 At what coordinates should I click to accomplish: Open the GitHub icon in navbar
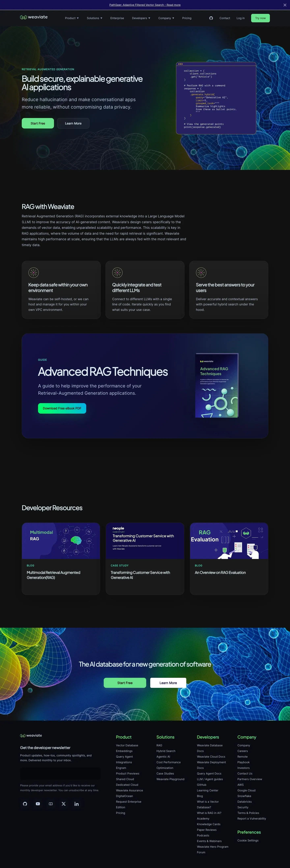[211, 18]
